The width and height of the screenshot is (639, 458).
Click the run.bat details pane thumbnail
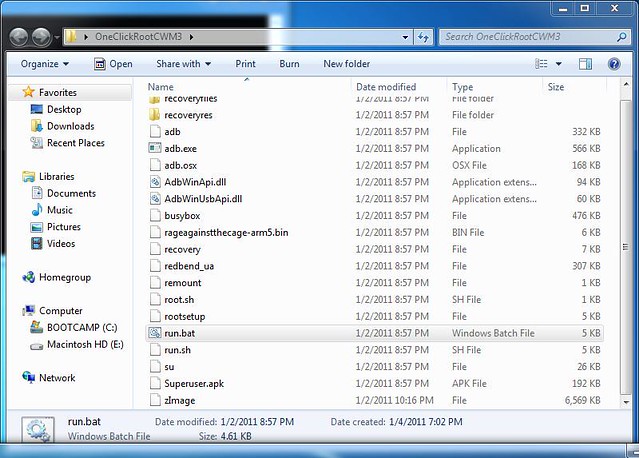(38, 429)
